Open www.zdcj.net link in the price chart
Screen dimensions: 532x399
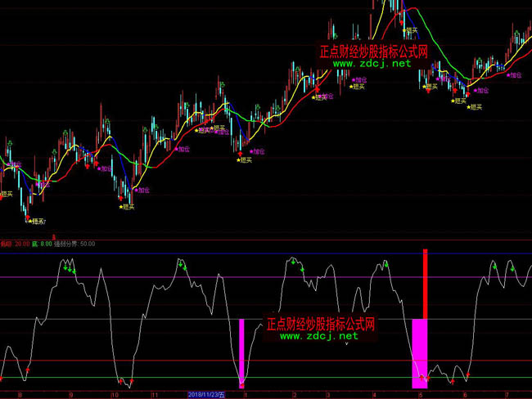(372, 64)
